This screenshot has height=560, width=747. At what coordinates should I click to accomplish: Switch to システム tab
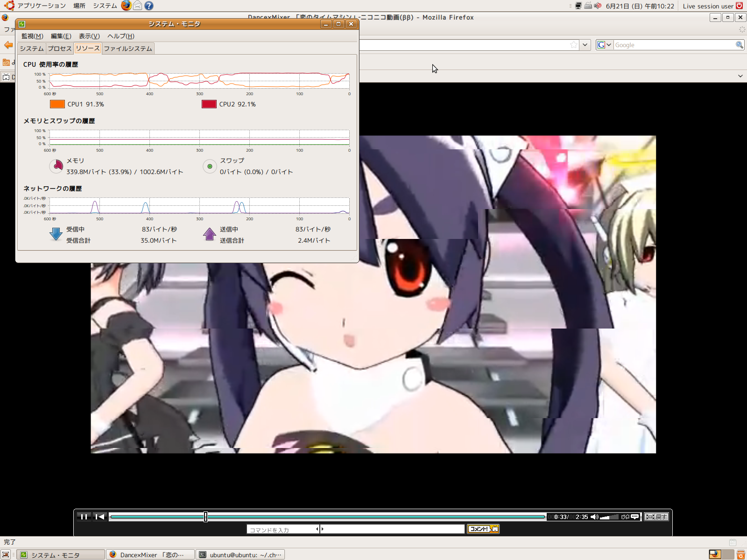(32, 49)
